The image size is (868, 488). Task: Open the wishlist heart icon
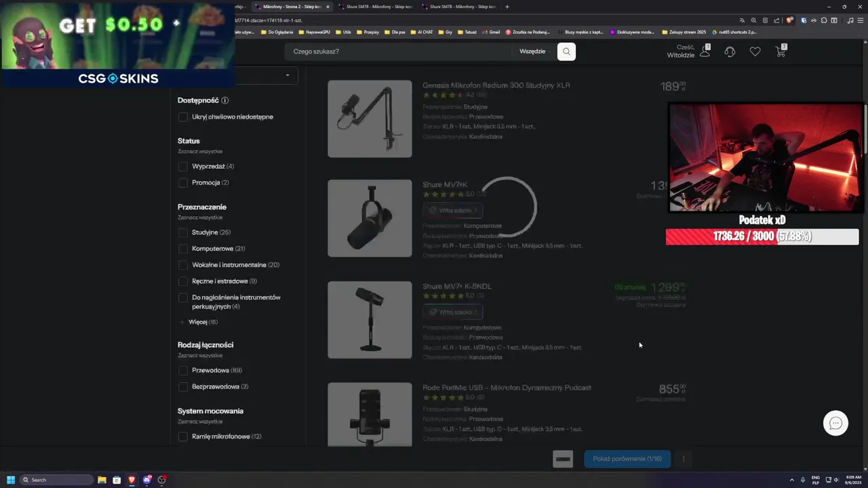[x=755, y=52]
